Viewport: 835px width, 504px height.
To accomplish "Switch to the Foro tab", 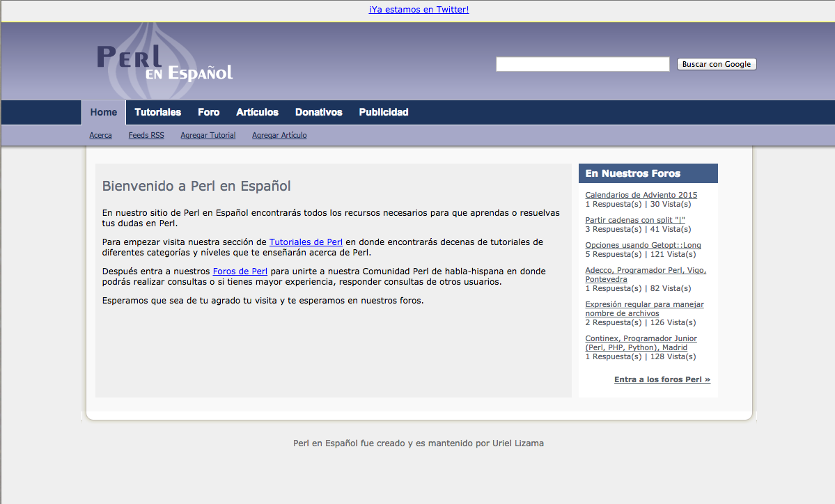I will click(208, 112).
